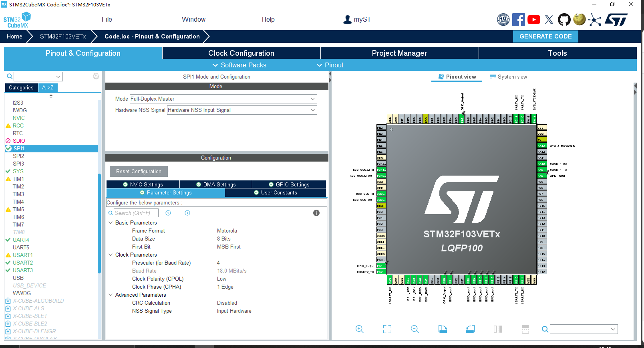
Task: Open the ST community network icon
Action: 595,20
